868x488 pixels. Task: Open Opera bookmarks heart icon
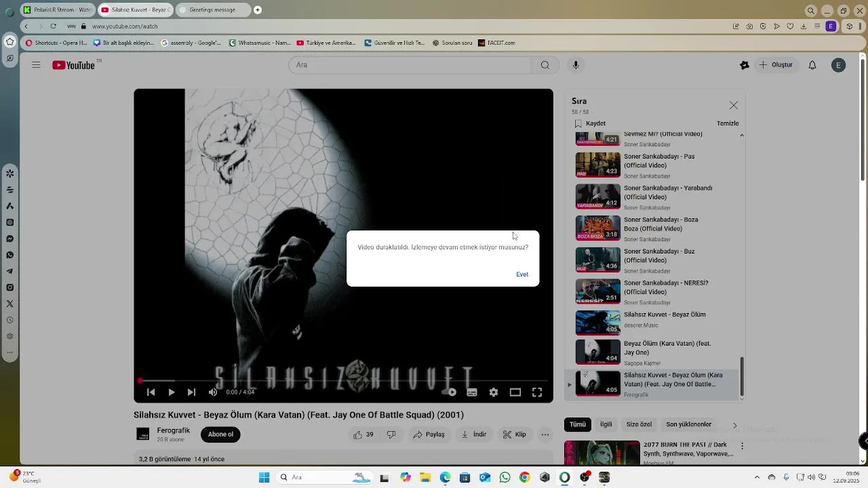point(790,26)
